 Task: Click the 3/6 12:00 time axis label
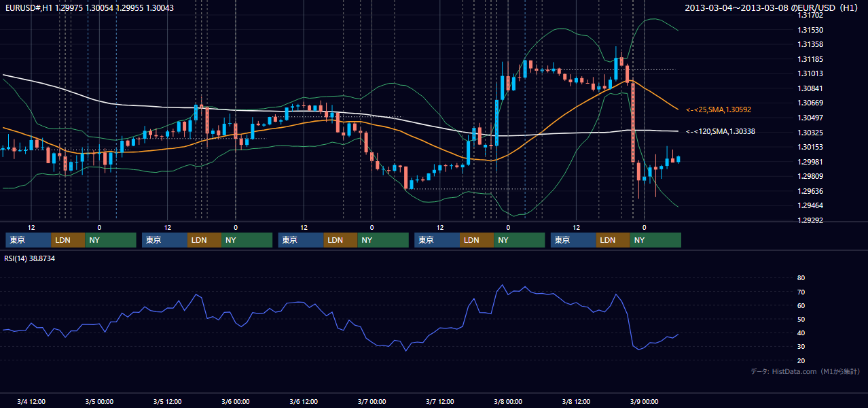point(304,402)
